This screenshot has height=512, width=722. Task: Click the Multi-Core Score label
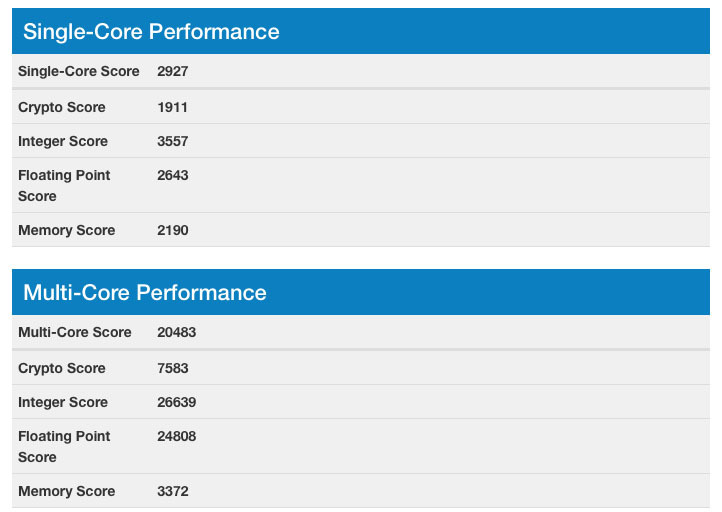tap(75, 332)
